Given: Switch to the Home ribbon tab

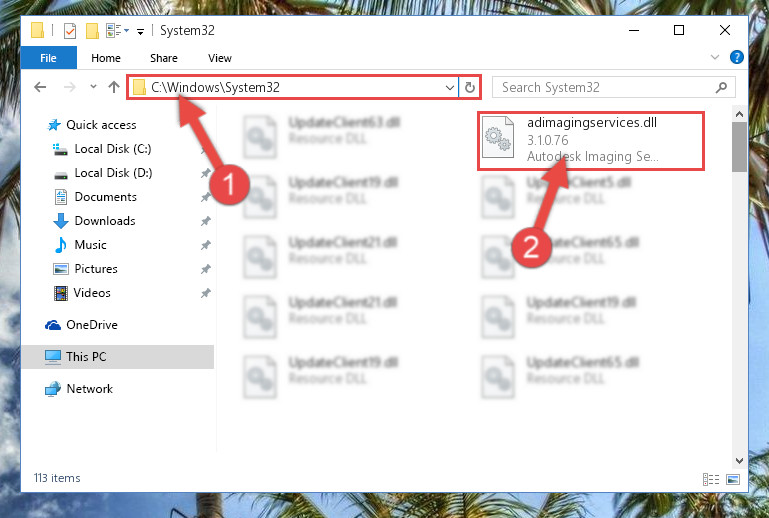Looking at the screenshot, I should [106, 58].
